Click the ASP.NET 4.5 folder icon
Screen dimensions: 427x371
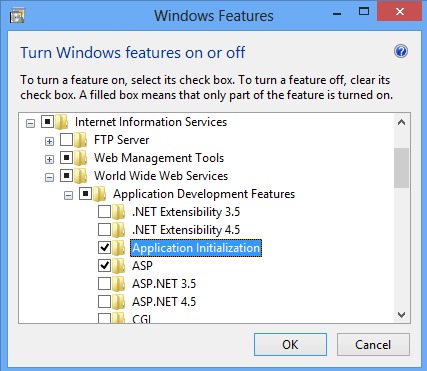pos(119,302)
